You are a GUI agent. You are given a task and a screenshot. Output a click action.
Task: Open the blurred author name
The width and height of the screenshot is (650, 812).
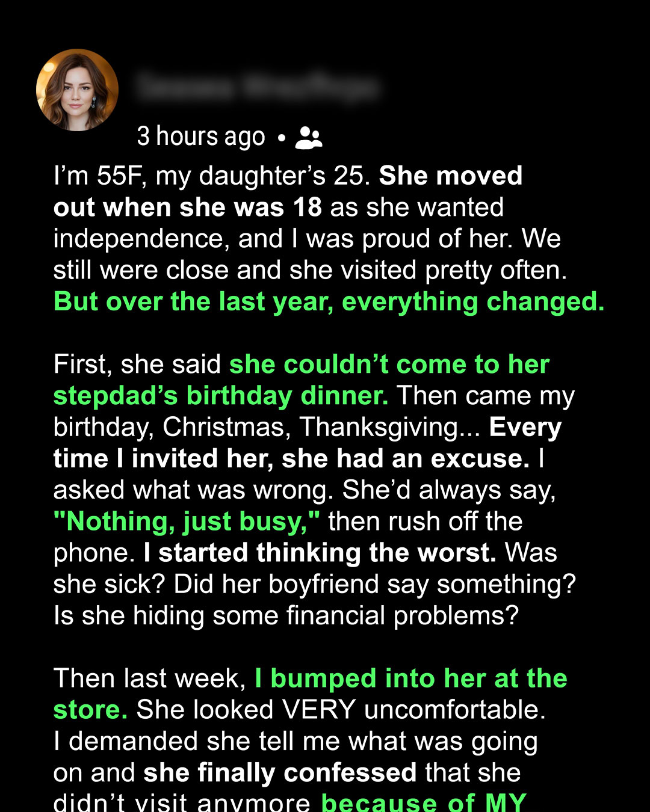click(258, 88)
